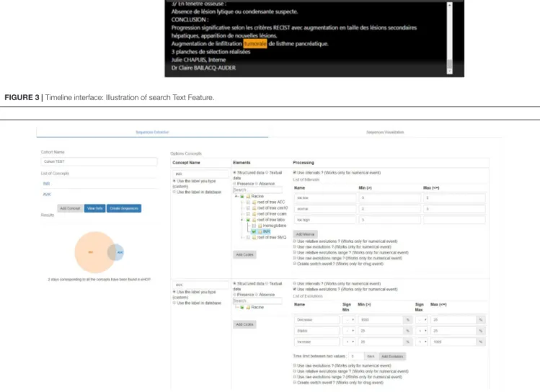Image resolution: width=540 pixels, height=392 pixels.
Task: Select Use the label in database for INR
Action: tap(174, 192)
